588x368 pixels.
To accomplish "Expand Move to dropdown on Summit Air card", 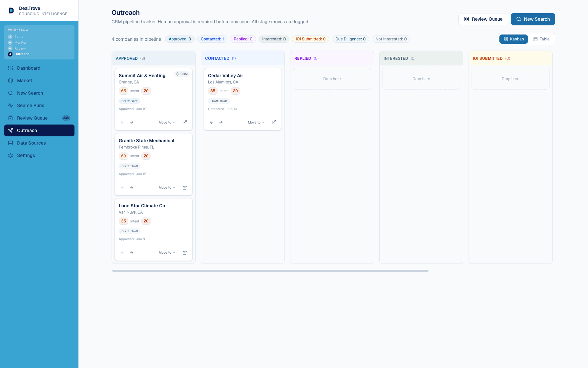I will 167,122.
